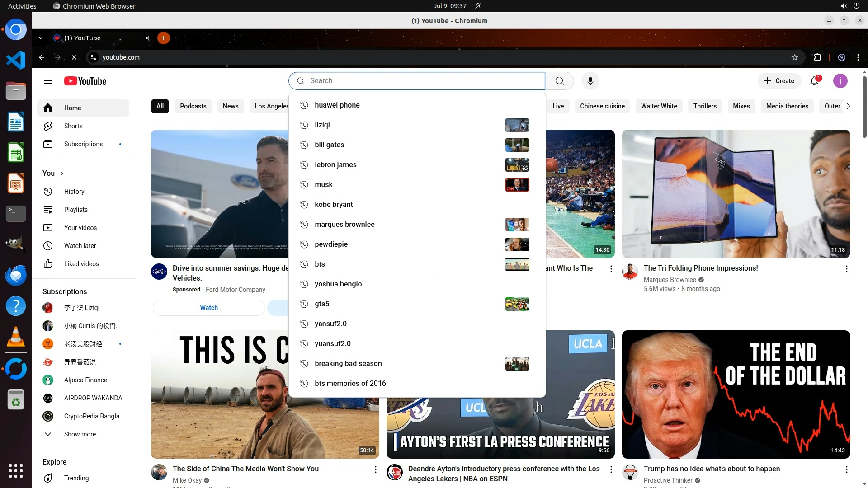Choose 'marques brownlee' search suggestion

coord(344,225)
